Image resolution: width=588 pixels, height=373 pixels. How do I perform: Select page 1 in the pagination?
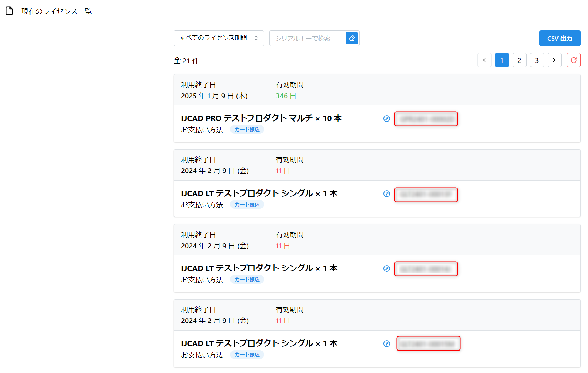click(x=502, y=60)
